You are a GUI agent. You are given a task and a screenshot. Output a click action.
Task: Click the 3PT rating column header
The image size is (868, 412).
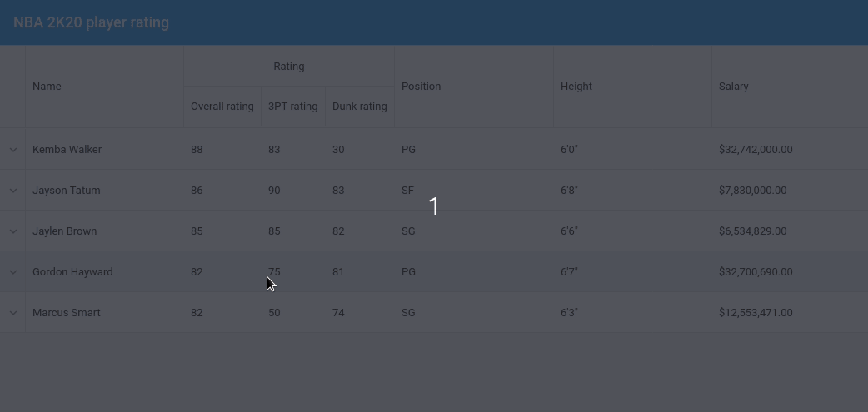click(x=293, y=107)
